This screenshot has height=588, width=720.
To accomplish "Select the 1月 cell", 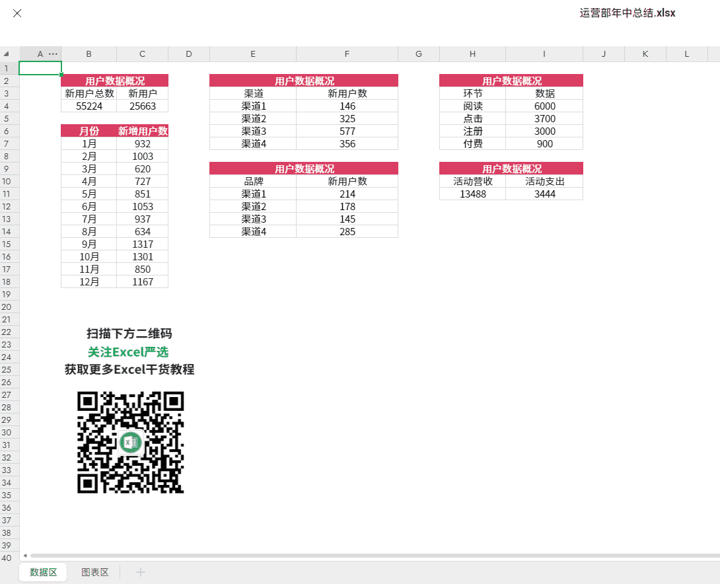I will coord(89,144).
